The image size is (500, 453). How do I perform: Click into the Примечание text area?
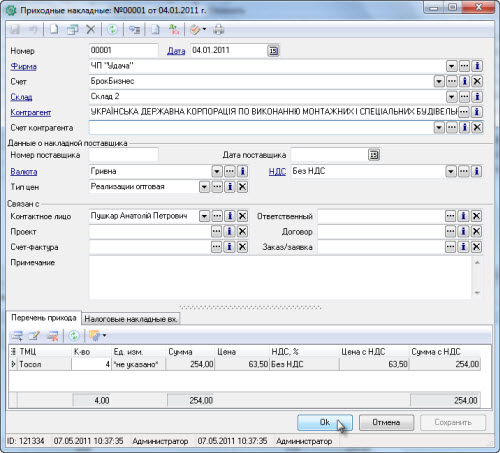coord(280,277)
